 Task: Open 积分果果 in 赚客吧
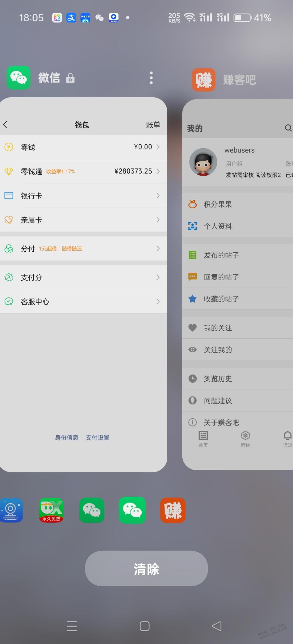point(238,204)
